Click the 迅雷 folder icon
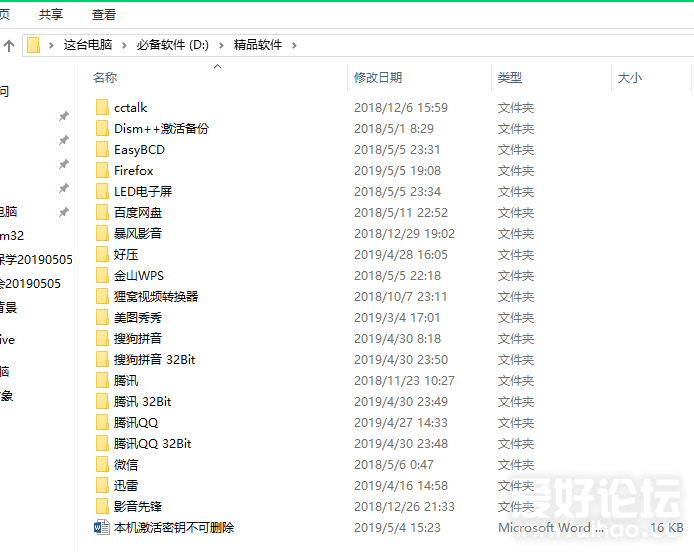Viewport: 694px width, 552px height. click(x=102, y=486)
